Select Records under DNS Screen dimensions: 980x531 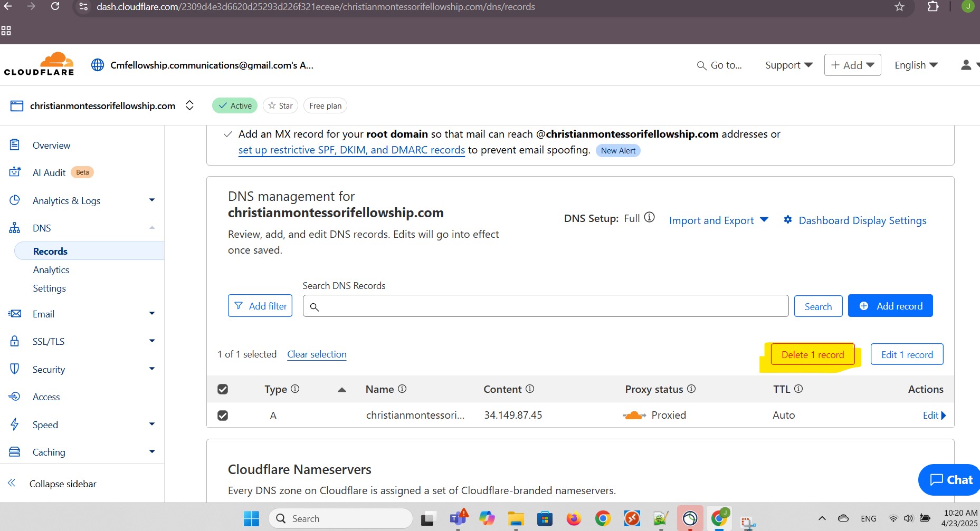pos(50,251)
